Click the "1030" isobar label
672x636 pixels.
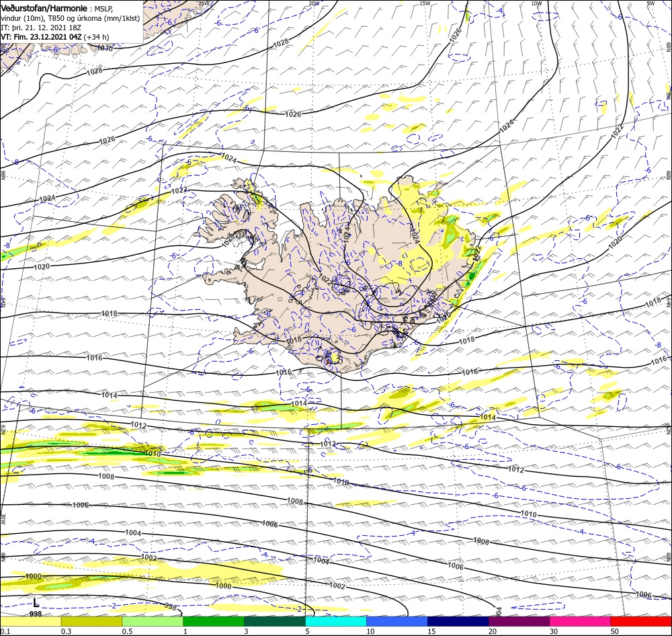[105, 48]
